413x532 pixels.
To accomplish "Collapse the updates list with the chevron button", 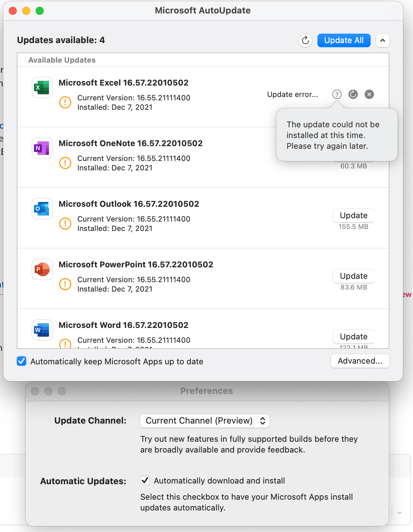I will [382, 40].
